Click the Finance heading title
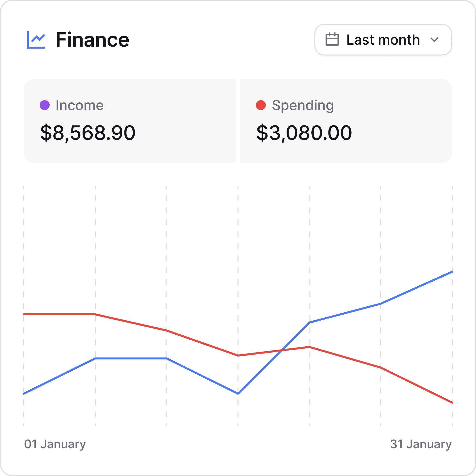This screenshot has height=476, width=476. pyautogui.click(x=92, y=40)
